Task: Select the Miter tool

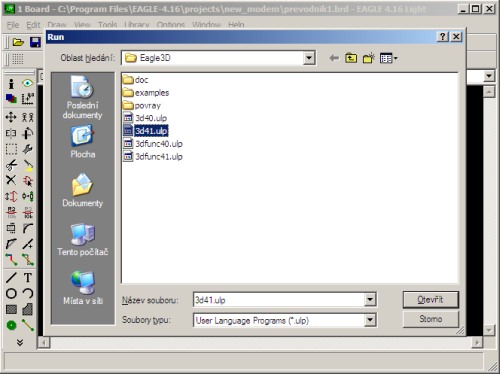Action: [x=28, y=228]
